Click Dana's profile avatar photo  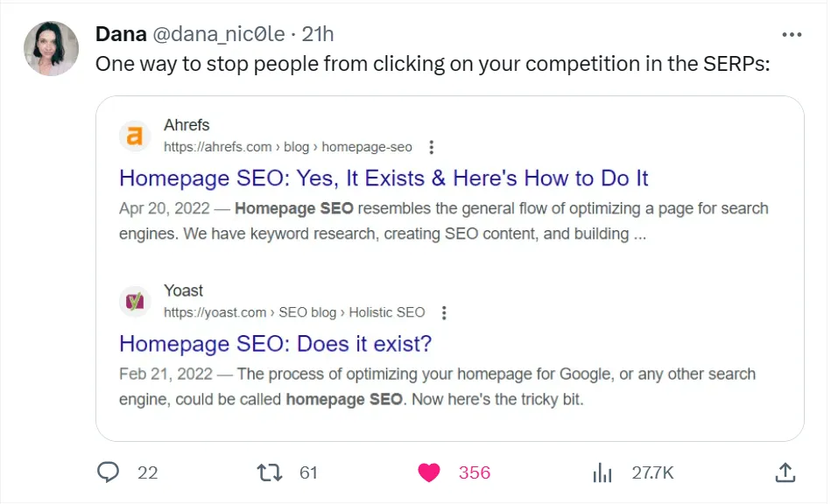tap(50, 48)
